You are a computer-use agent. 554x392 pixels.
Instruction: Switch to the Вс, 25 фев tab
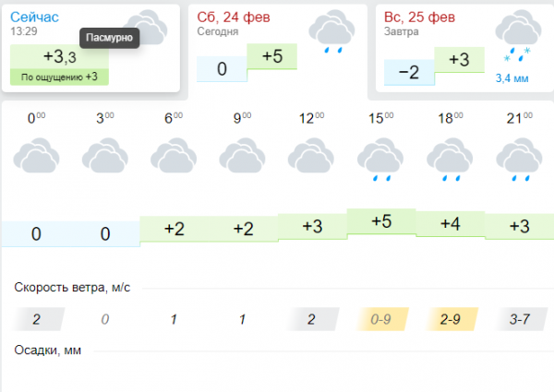(x=464, y=48)
